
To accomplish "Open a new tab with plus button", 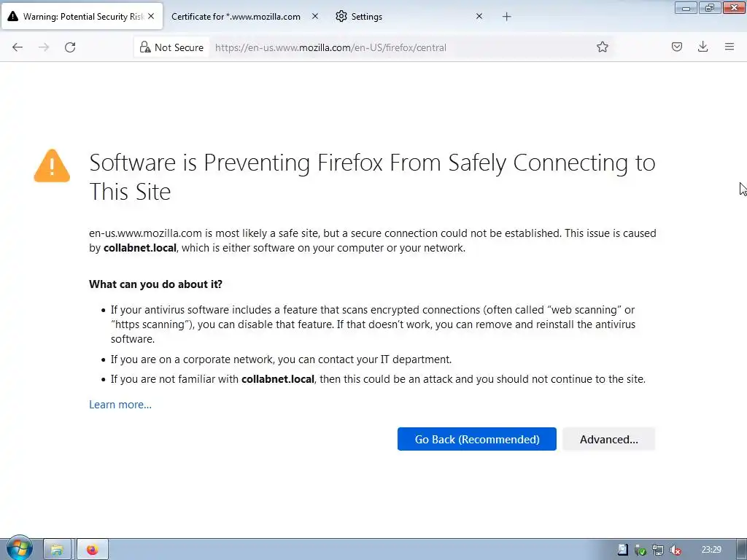I will point(506,17).
